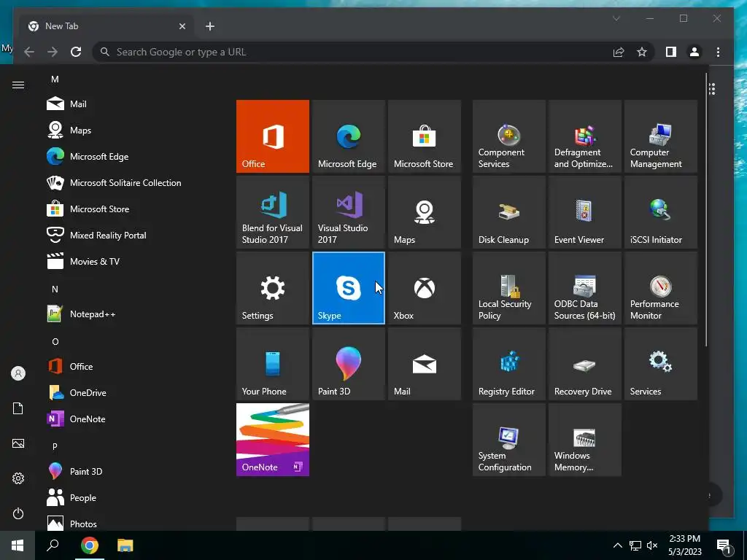
Task: Open Maps in the app list
Action: 133,130
